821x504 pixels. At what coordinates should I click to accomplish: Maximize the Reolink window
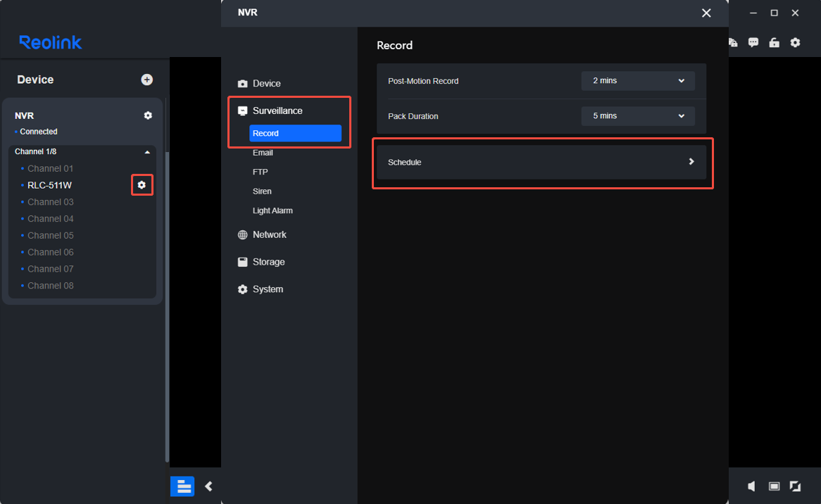coord(774,13)
